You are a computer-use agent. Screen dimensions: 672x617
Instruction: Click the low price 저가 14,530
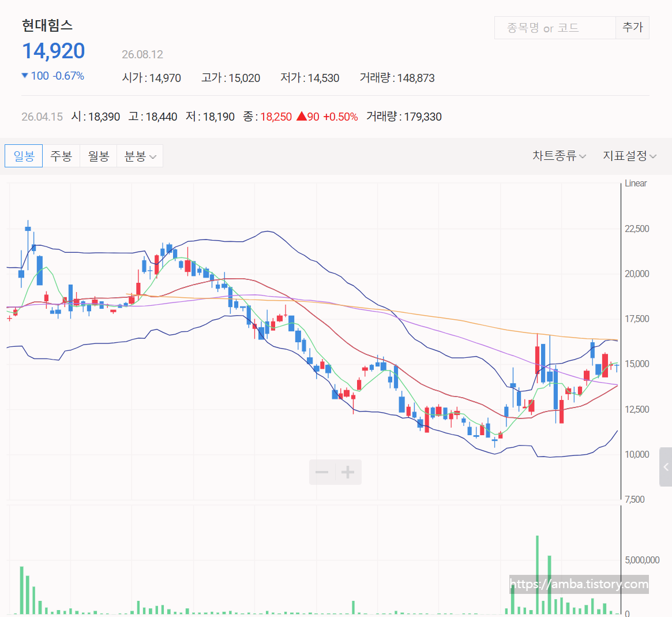point(309,78)
